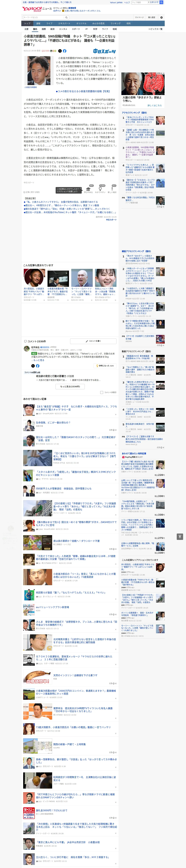Screen dimensions: 186x868
Task: Click 記事に関する報告 link
Action: coord(32,192)
